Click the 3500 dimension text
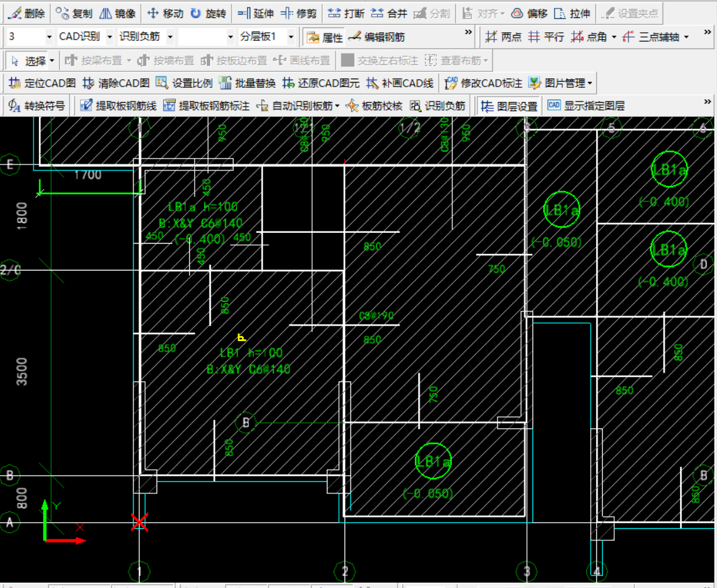The width and height of the screenshot is (717, 588). click(x=21, y=371)
